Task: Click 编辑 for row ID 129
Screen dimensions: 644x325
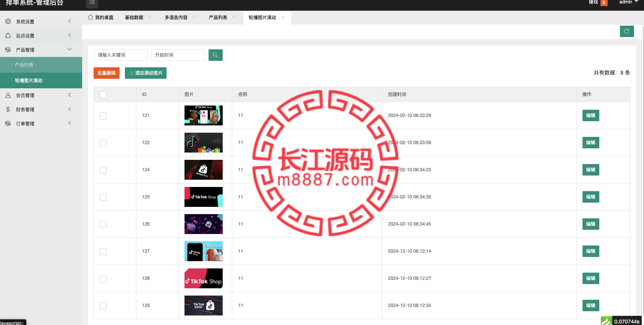Action: tap(591, 305)
